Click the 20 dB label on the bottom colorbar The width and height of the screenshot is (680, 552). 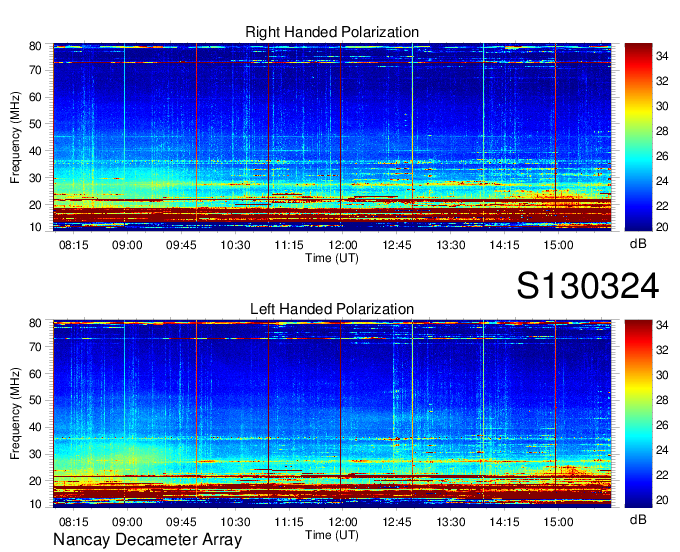tap(662, 500)
